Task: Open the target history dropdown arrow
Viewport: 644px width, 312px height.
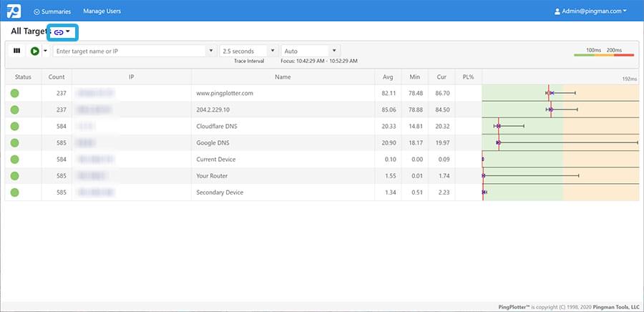Action: click(211, 51)
